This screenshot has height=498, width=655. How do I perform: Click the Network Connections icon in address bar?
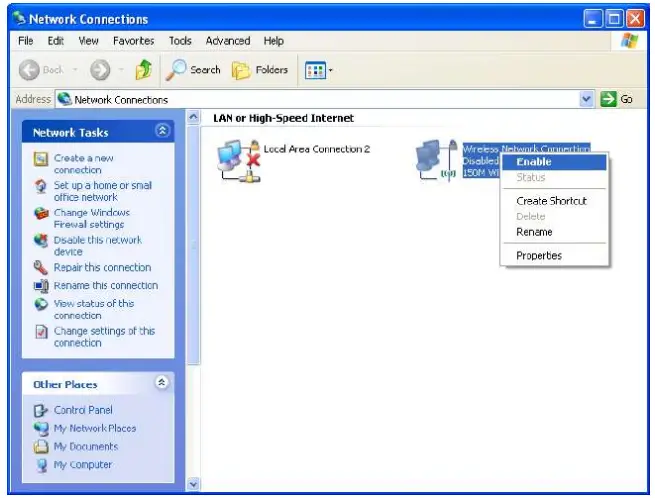coord(64,99)
